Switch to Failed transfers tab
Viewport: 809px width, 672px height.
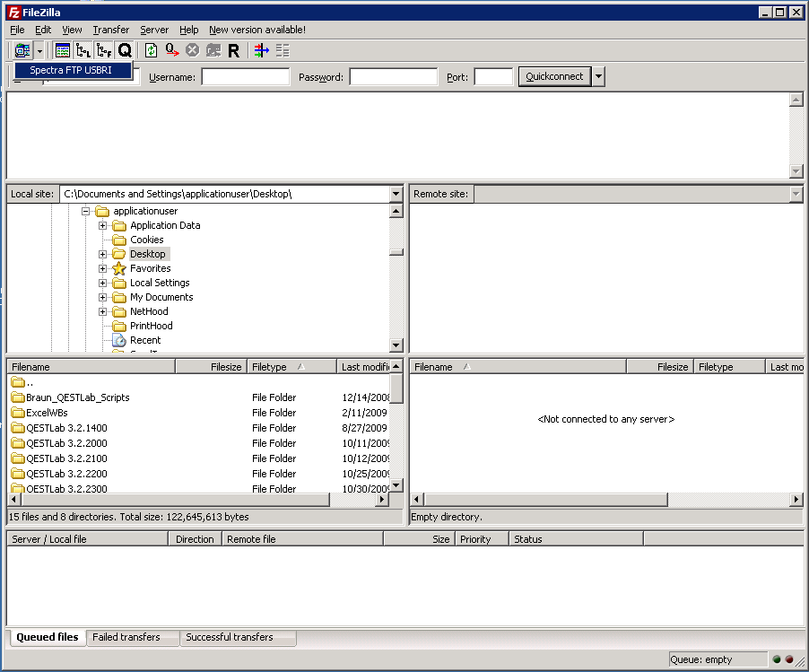click(126, 638)
